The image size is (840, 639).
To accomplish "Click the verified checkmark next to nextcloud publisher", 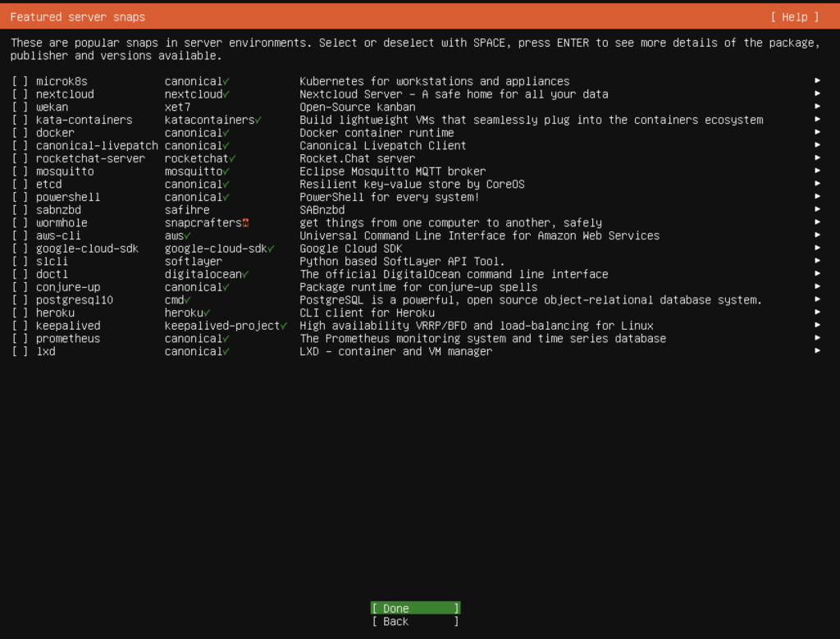I will point(226,94).
